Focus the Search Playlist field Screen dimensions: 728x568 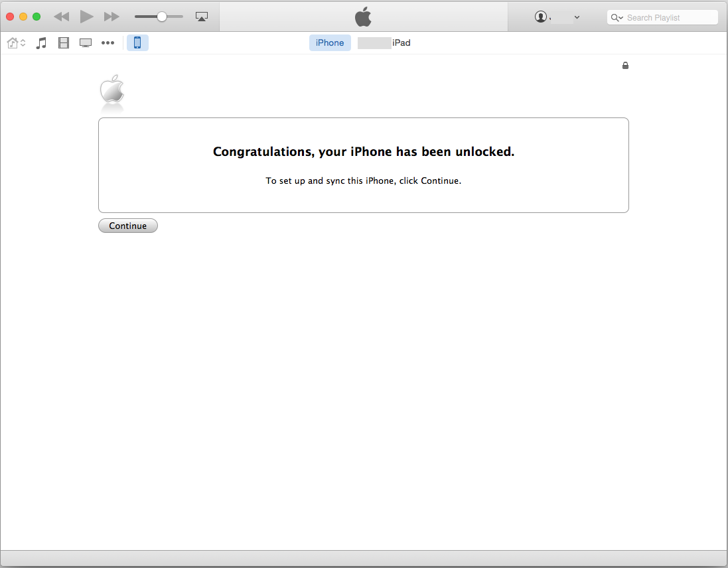pos(662,18)
